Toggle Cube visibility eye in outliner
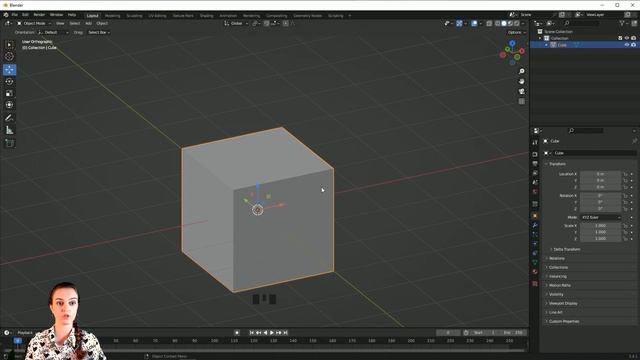Screen dimensions: 640x360 [x=627, y=44]
